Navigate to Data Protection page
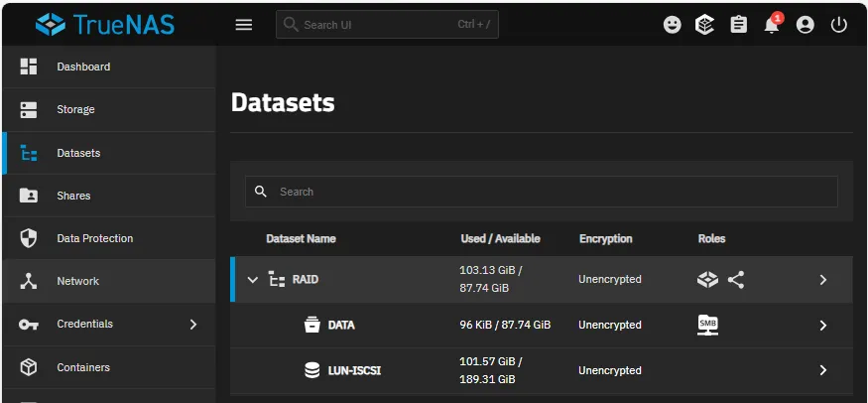Viewport: 868px width, 403px height. click(94, 238)
